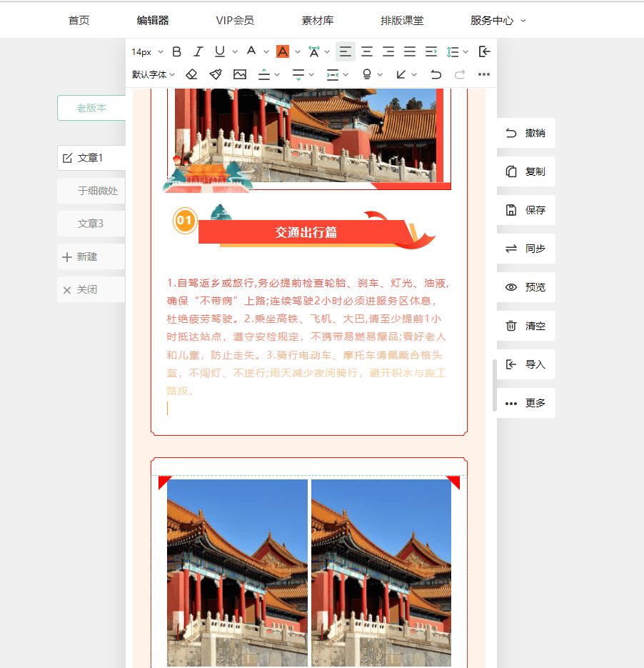Click the toolbar undo arrow icon

436,74
